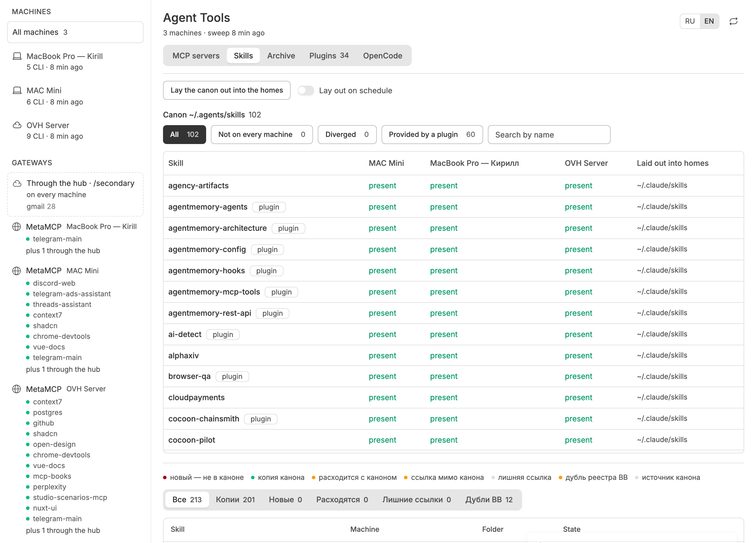Viewport: 756px width, 543px height.
Task: Click postgres under MetaMCP OVH Server
Action: tap(48, 413)
